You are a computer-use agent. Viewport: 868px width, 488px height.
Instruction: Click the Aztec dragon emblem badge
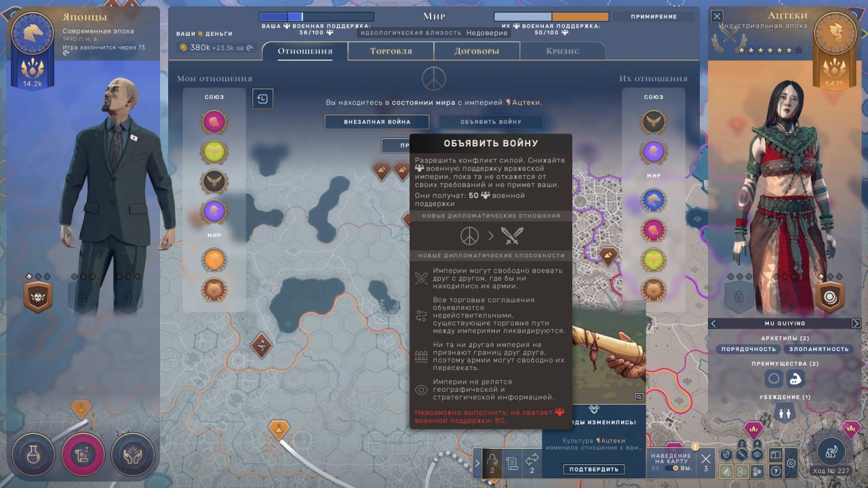(835, 34)
